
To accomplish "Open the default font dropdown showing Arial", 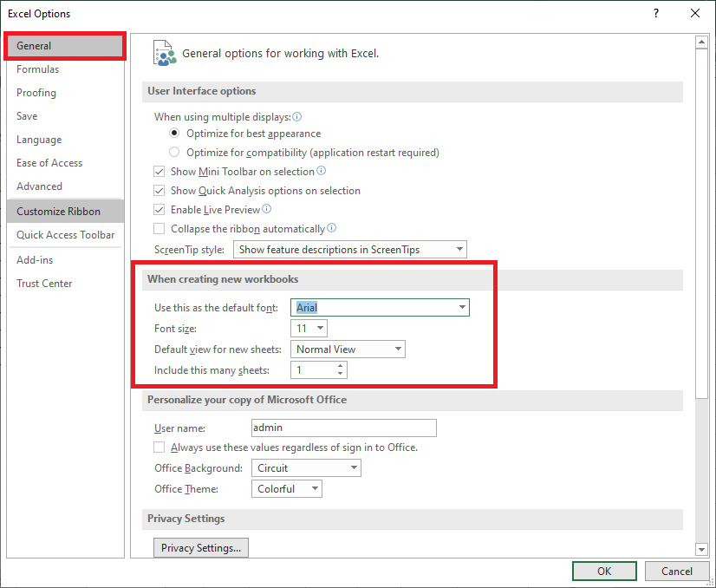I will [460, 307].
